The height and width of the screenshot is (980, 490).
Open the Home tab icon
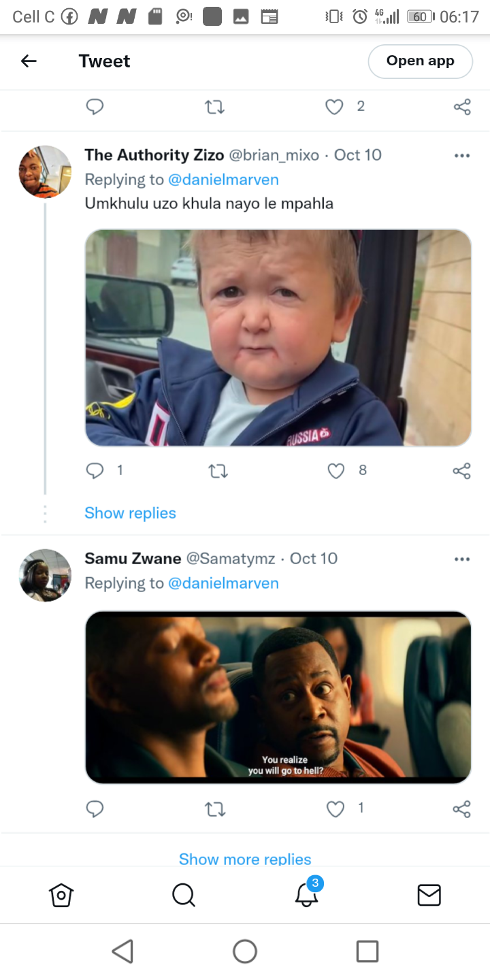click(x=61, y=895)
